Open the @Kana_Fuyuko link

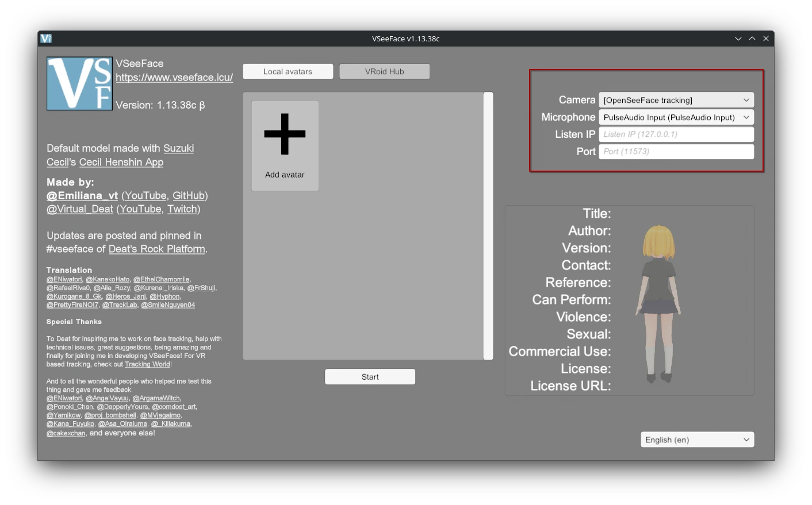pos(70,424)
